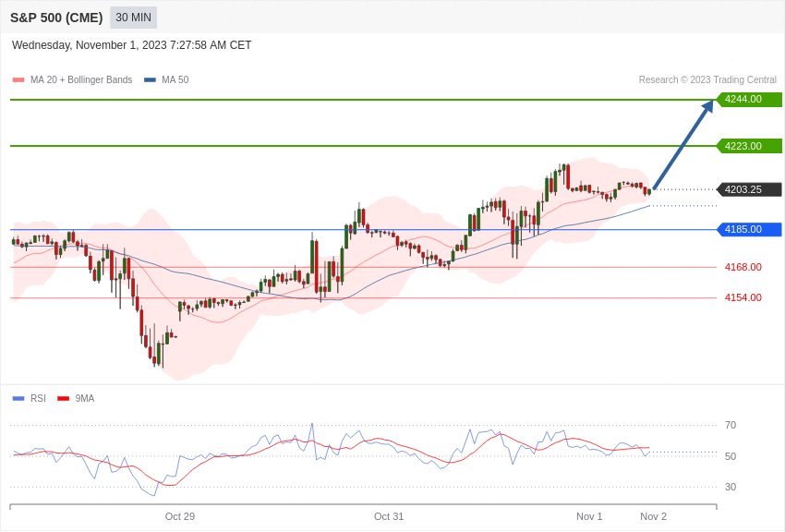Click the Oct 31 date axis label

(x=389, y=516)
